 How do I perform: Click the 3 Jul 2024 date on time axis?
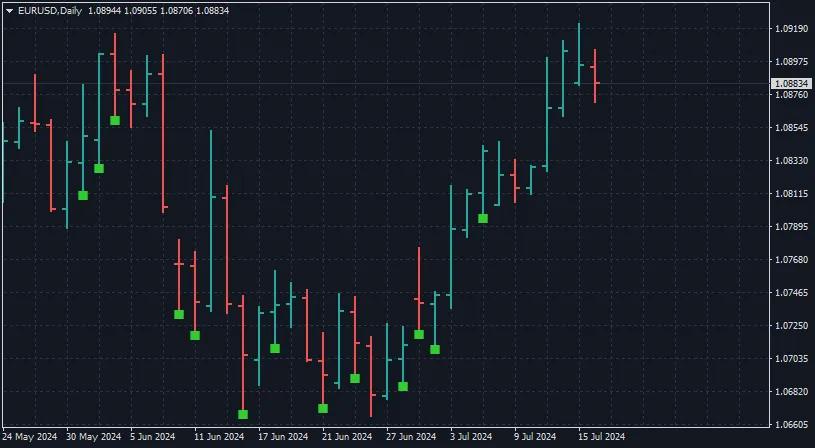[470, 437]
